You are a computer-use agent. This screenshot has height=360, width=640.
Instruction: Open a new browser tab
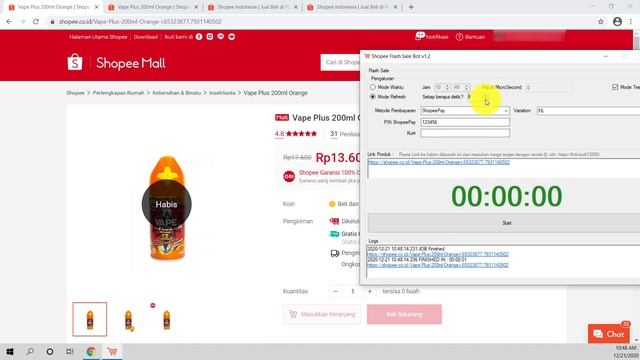click(411, 7)
